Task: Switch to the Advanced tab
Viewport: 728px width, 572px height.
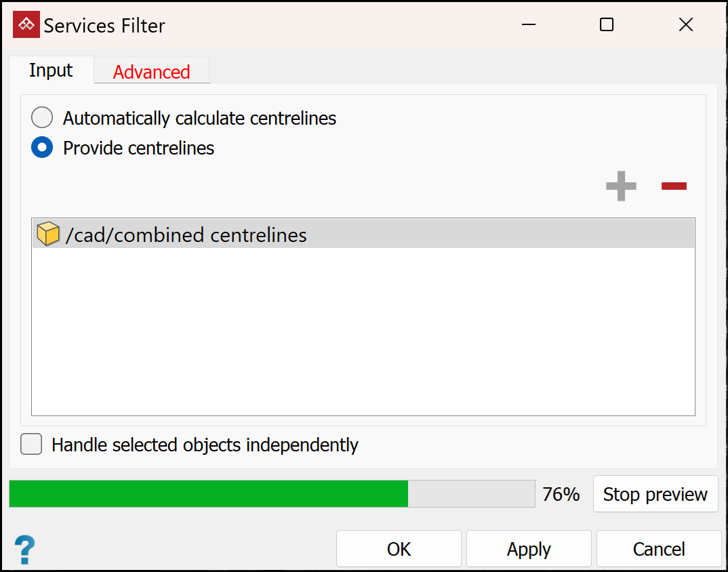Action: point(151,72)
